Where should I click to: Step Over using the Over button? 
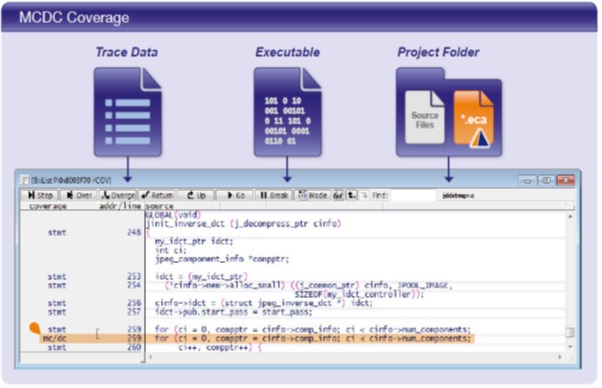click(79, 195)
